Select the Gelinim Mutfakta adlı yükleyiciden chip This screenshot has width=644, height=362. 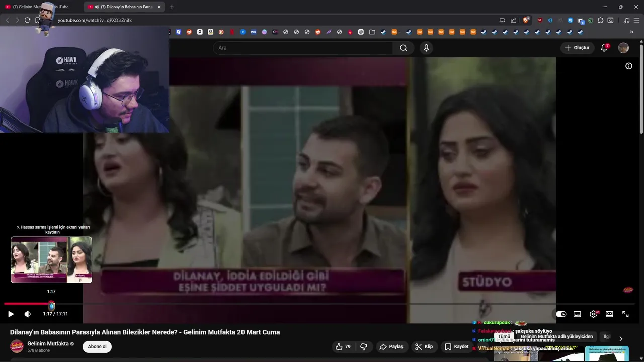coord(556,336)
